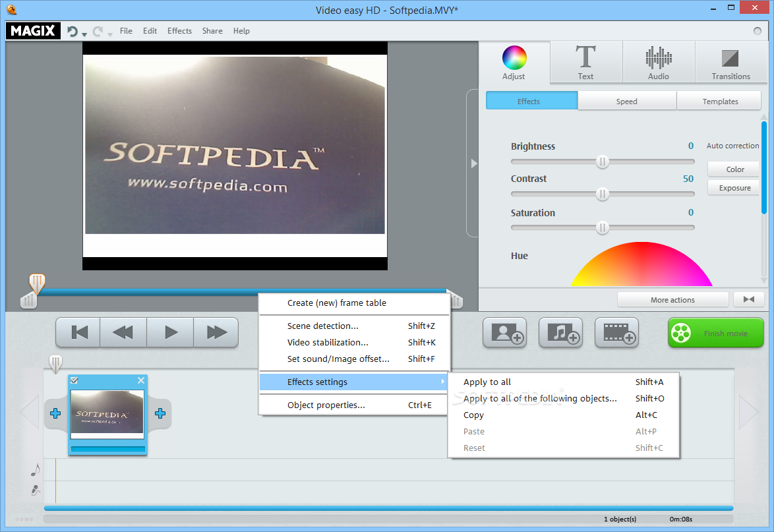
Task: Click the add video clip icon button
Action: coord(616,333)
